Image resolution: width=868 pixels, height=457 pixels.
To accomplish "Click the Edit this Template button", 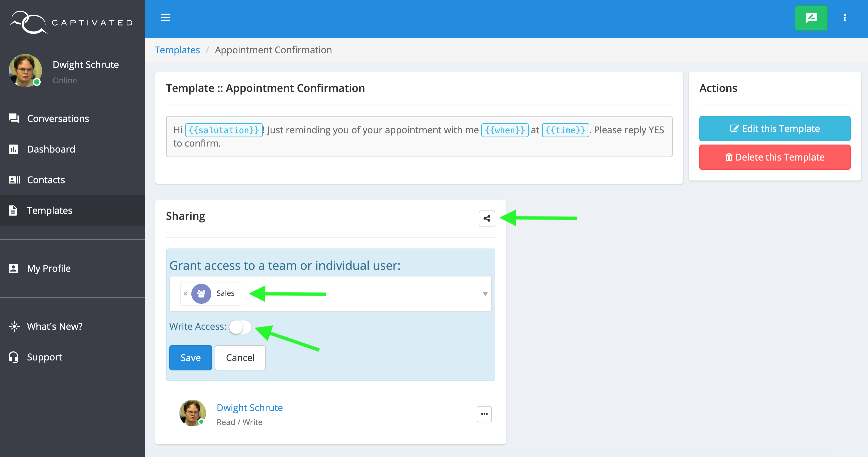I will click(774, 129).
